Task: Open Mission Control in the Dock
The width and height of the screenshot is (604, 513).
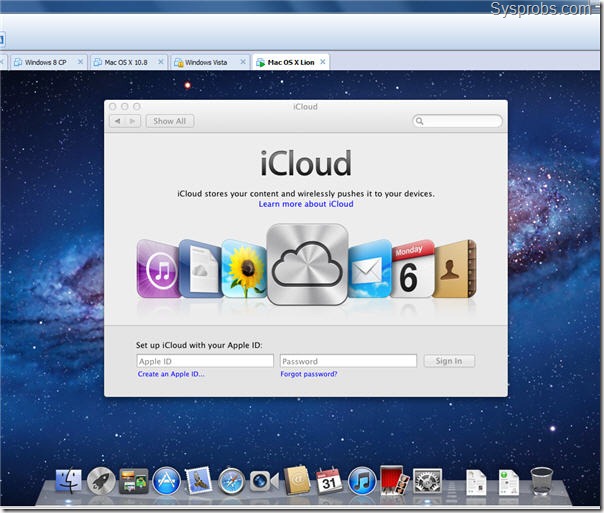Action: pyautogui.click(x=134, y=481)
